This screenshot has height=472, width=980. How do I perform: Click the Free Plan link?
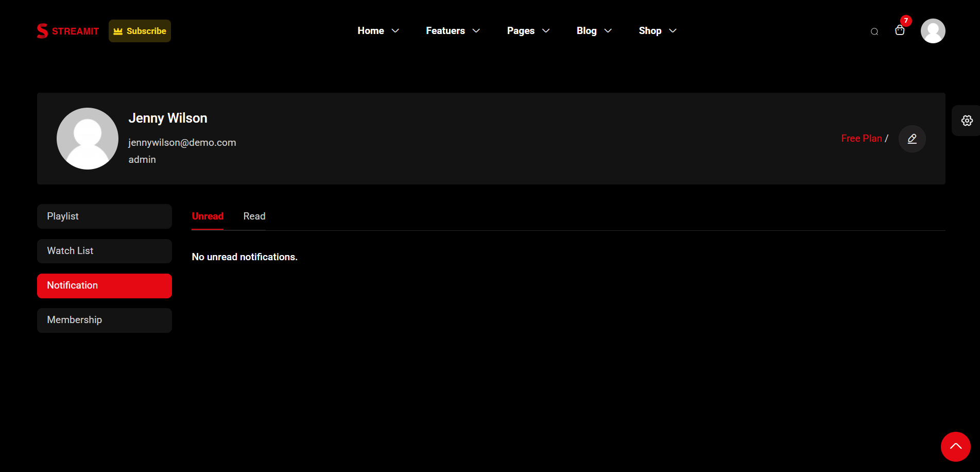click(x=862, y=139)
